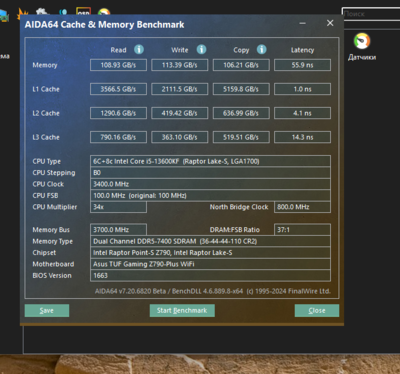Click the Read column info icon

coord(139,50)
